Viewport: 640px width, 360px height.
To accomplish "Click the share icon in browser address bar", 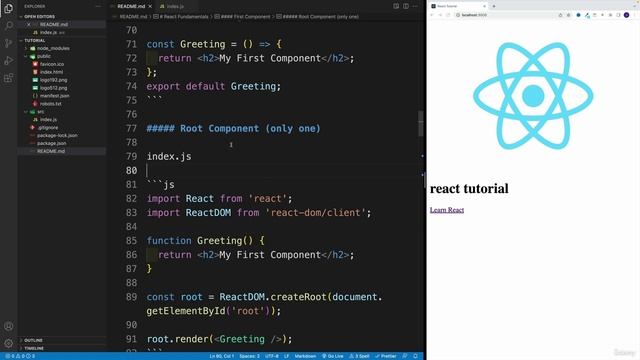I will (560, 15).
